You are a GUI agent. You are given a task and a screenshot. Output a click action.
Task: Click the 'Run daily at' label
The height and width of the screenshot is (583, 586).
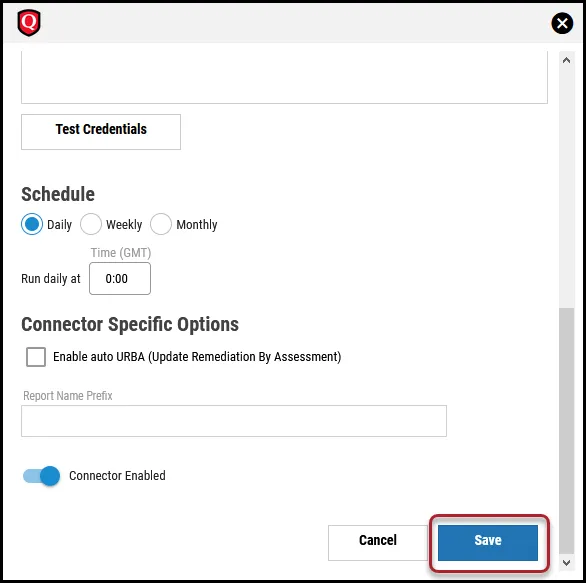[x=51, y=278]
